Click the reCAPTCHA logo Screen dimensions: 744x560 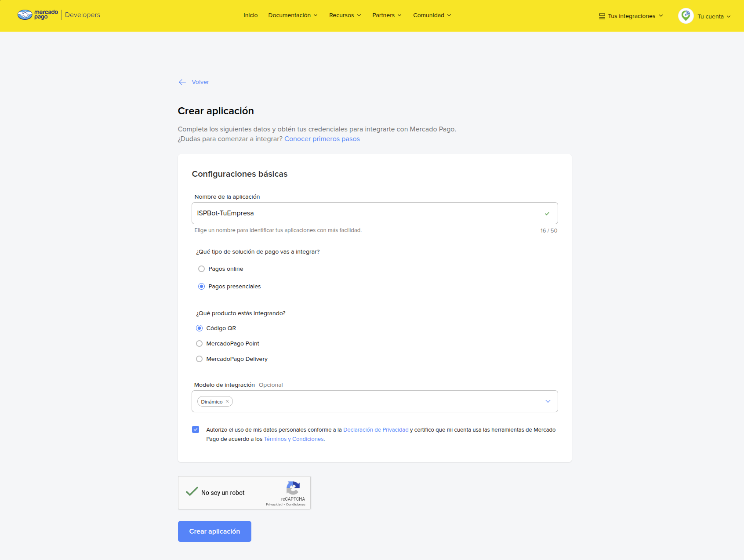(293, 488)
